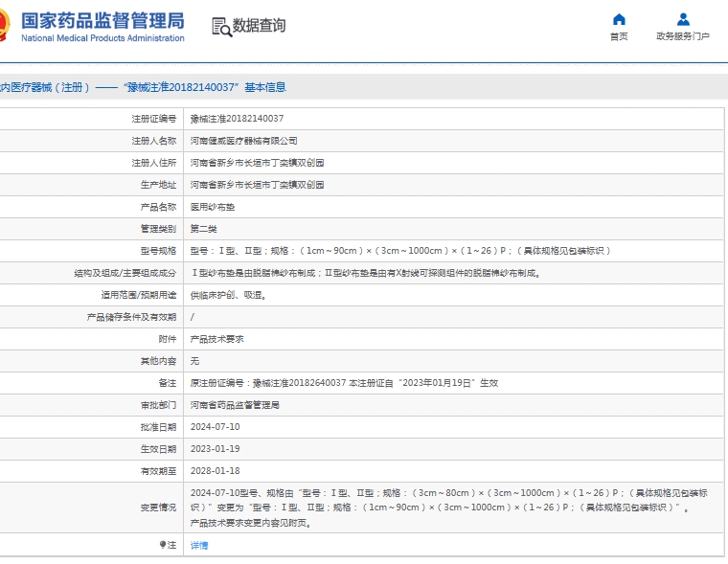Click the 有效期至 label
Viewport: 728px width, 564px height.
[158, 471]
